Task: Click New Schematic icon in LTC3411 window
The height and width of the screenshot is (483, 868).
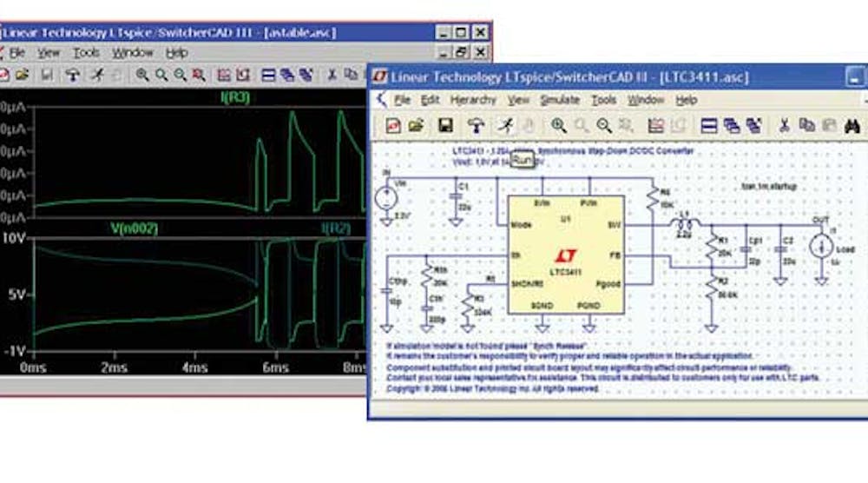Action: [x=393, y=126]
